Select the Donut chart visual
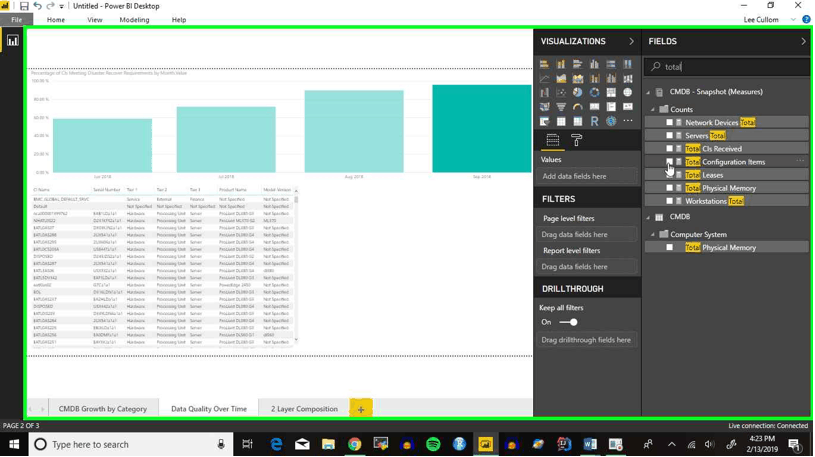The image size is (815, 457). point(594,93)
